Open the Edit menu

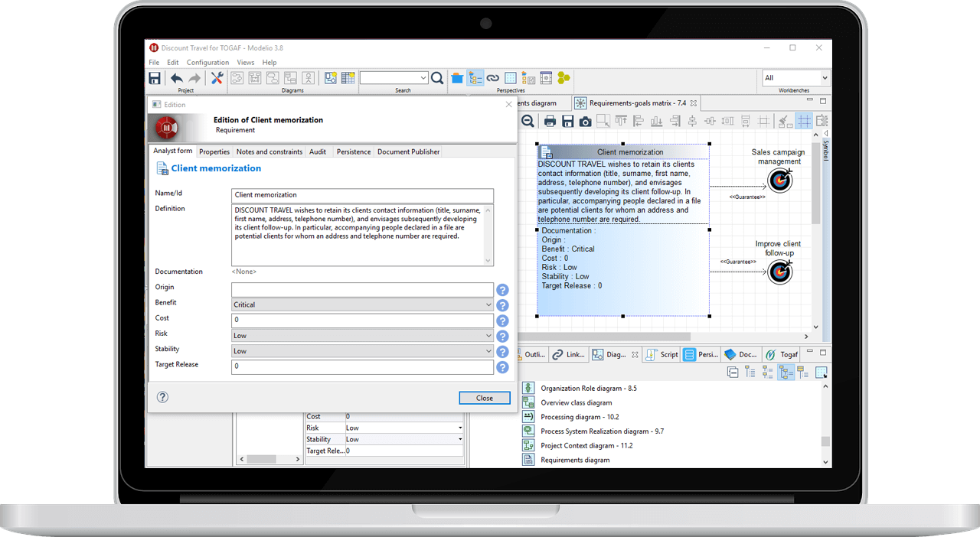pyautogui.click(x=173, y=63)
